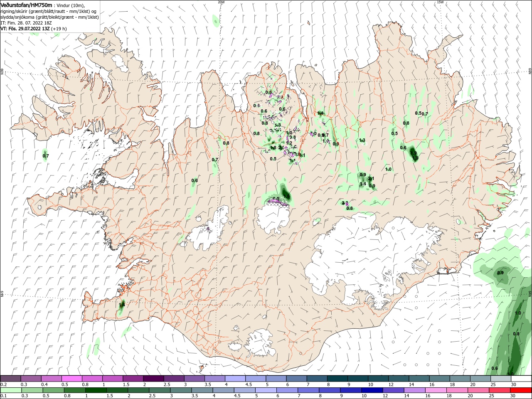The width and height of the screenshot is (532, 399).
Task: Click the 1.4 value on Reykjanes peninsula
Action: (122, 305)
